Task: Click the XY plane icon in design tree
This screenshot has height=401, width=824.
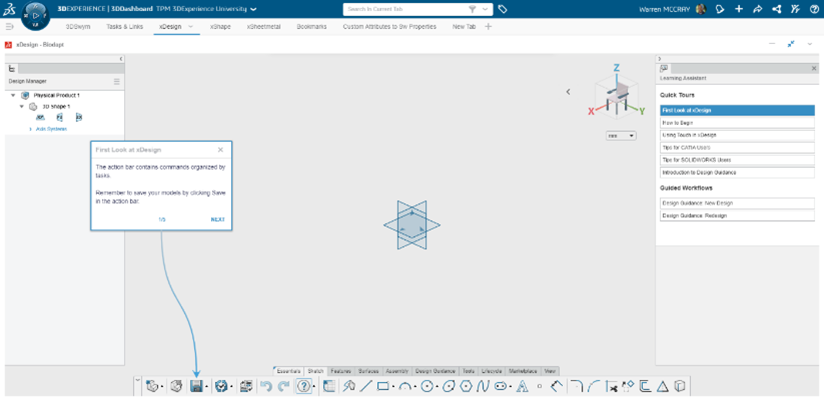Action: tap(40, 117)
